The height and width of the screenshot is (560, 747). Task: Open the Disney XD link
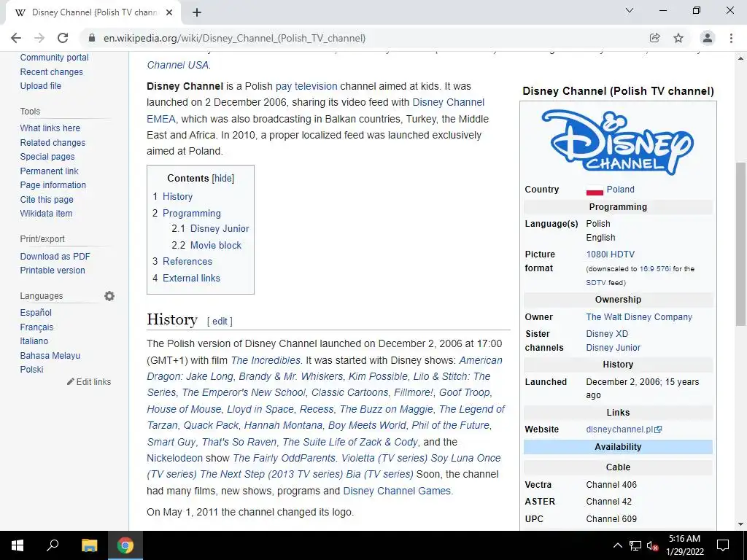(607, 334)
